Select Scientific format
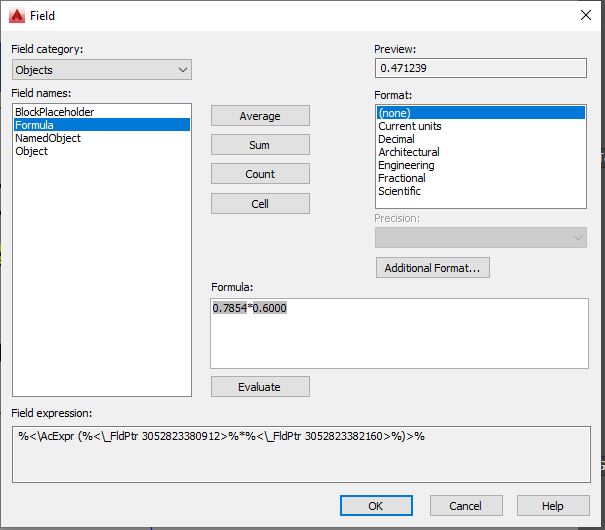The height and width of the screenshot is (530, 605). coord(481,191)
